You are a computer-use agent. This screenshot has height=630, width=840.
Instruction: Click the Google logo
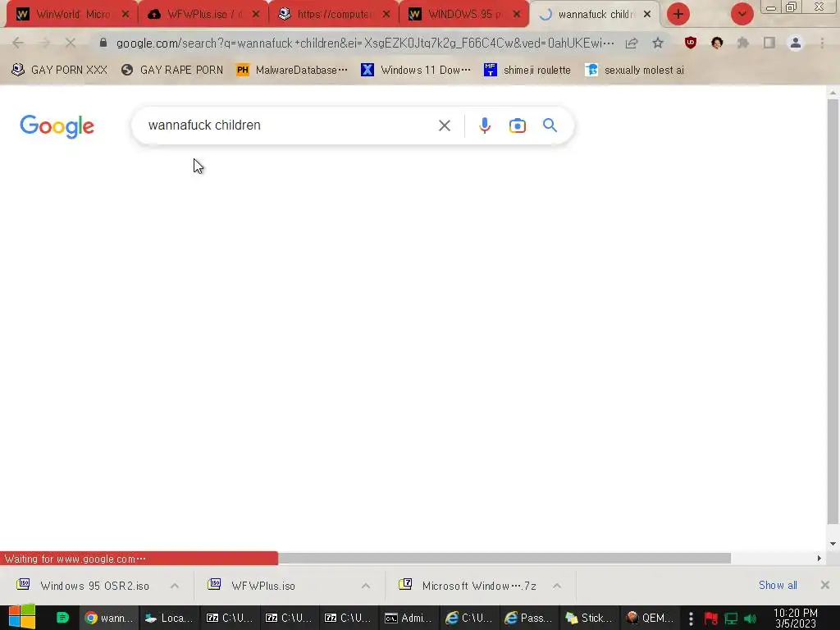pos(57,126)
